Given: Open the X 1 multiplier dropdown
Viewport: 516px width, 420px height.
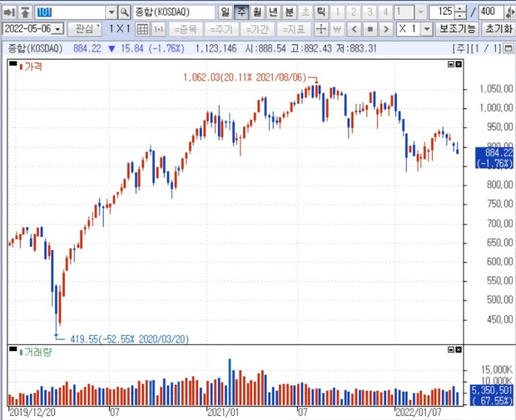Looking at the screenshot, I should (427, 29).
